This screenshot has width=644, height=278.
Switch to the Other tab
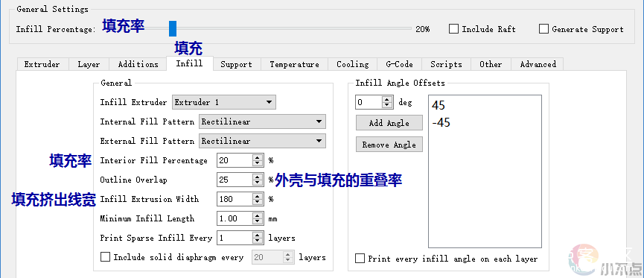tap(491, 65)
